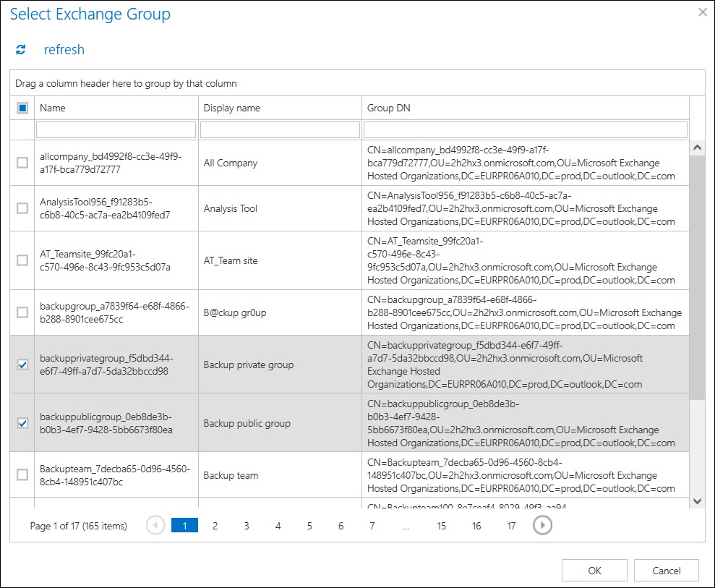Viewport: 715px width, 588px height.
Task: Go to page 2 of results
Action: click(x=215, y=525)
